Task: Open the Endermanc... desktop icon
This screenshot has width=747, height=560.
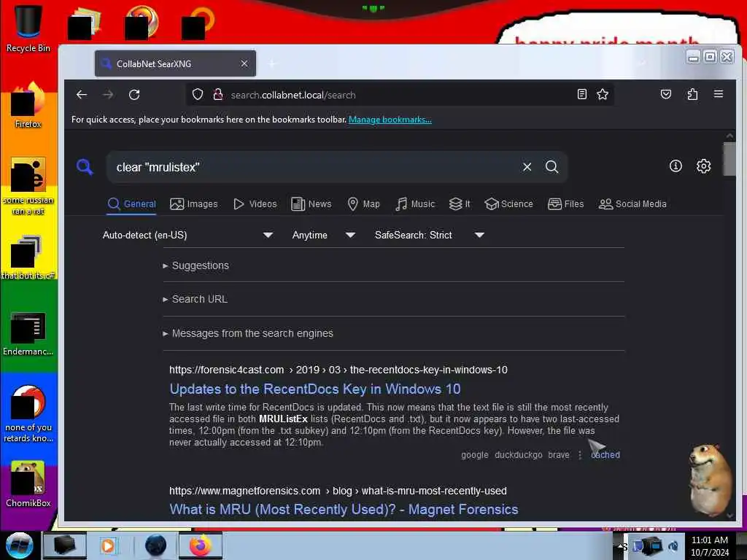Action: coord(28,334)
